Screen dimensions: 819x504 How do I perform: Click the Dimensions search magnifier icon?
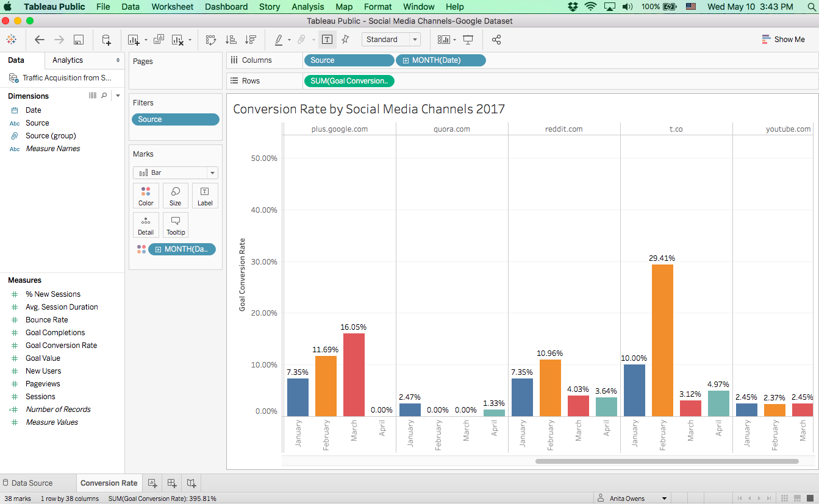click(x=104, y=96)
